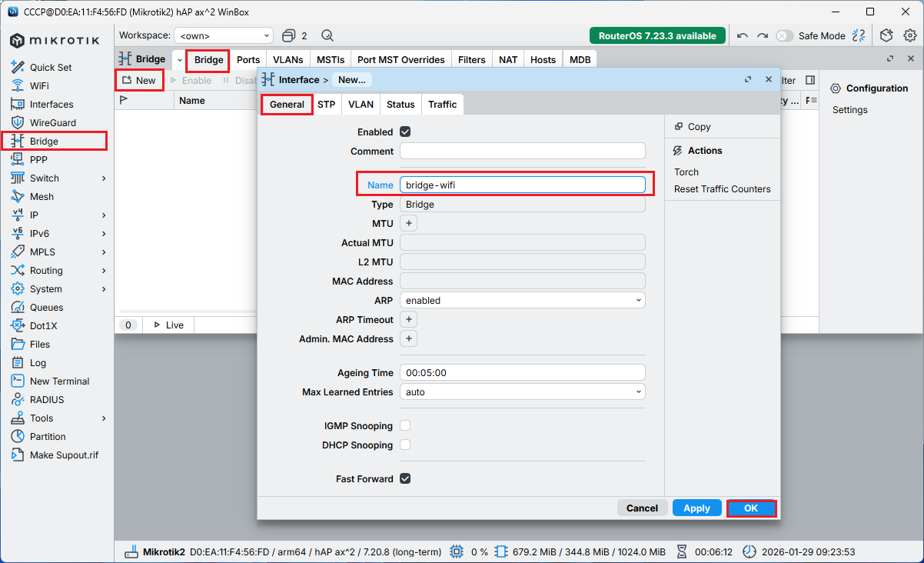The height and width of the screenshot is (563, 924).
Task: Open RADIUS in sidebar
Action: (47, 400)
